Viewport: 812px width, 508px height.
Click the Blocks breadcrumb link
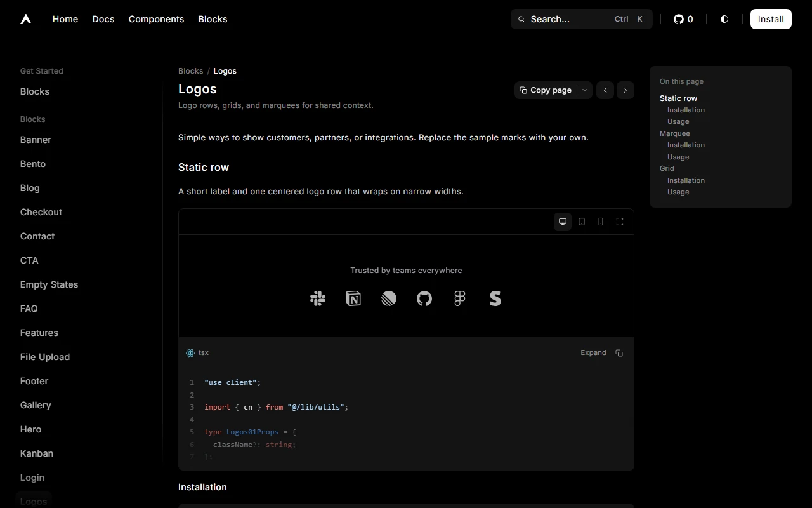[190, 71]
